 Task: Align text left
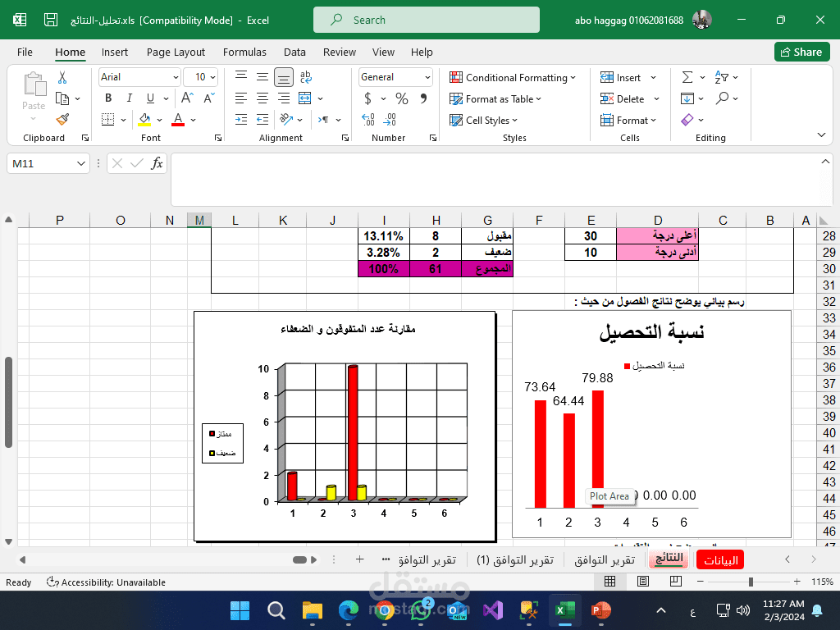(x=241, y=98)
